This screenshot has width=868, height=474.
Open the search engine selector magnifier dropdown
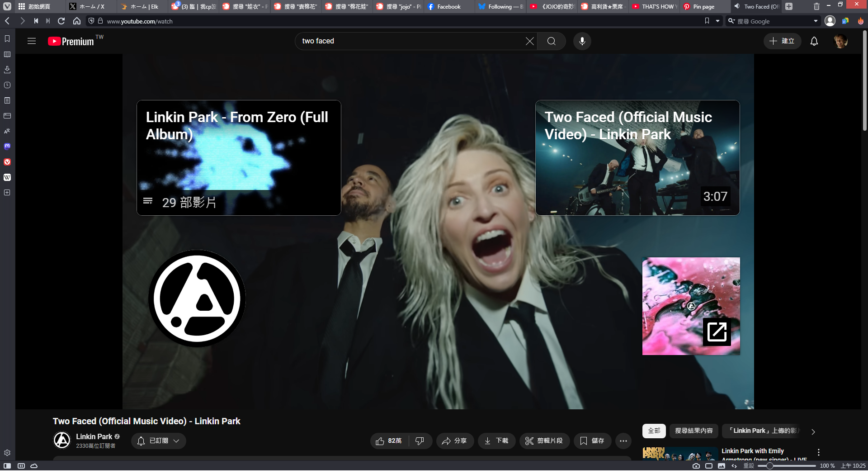731,21
